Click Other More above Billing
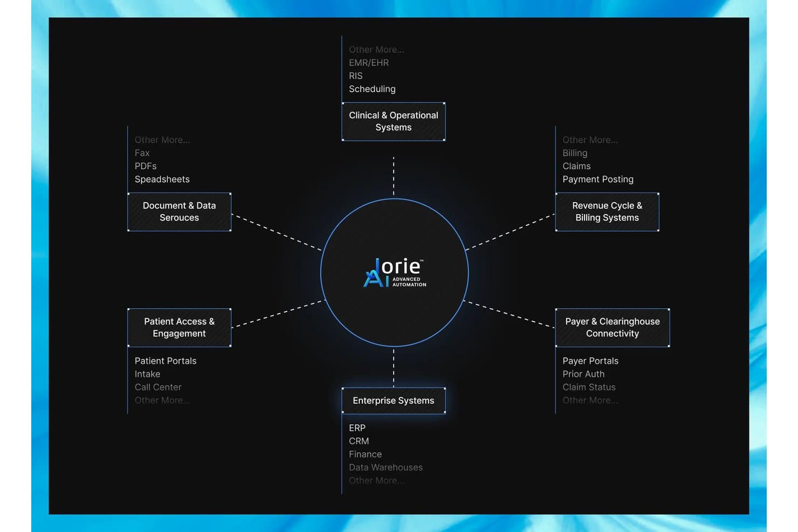This screenshot has width=798, height=532. (590, 140)
